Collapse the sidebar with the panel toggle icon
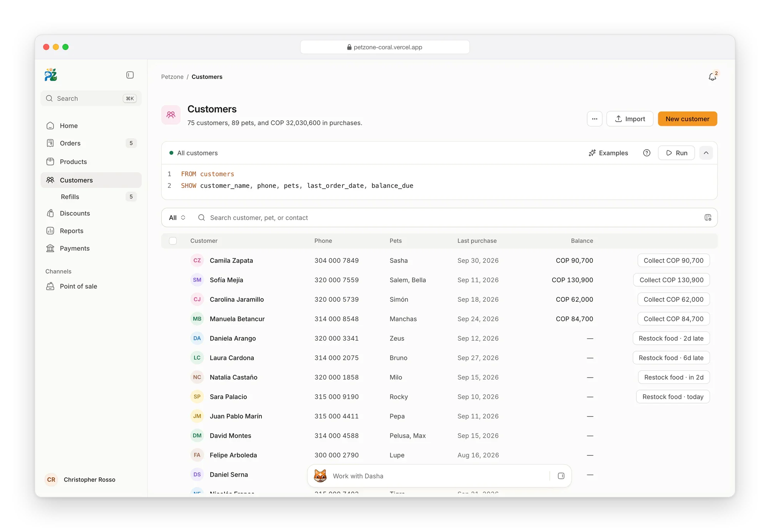Screen dimensions: 770x532 130,75
